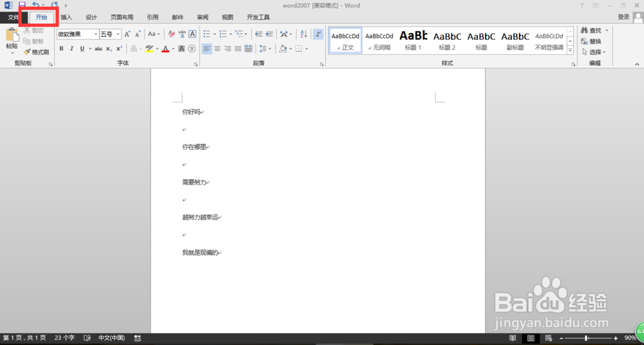The height and width of the screenshot is (345, 644).
Task: Open the Change Case (Aa) dropdown
Action: (154, 34)
